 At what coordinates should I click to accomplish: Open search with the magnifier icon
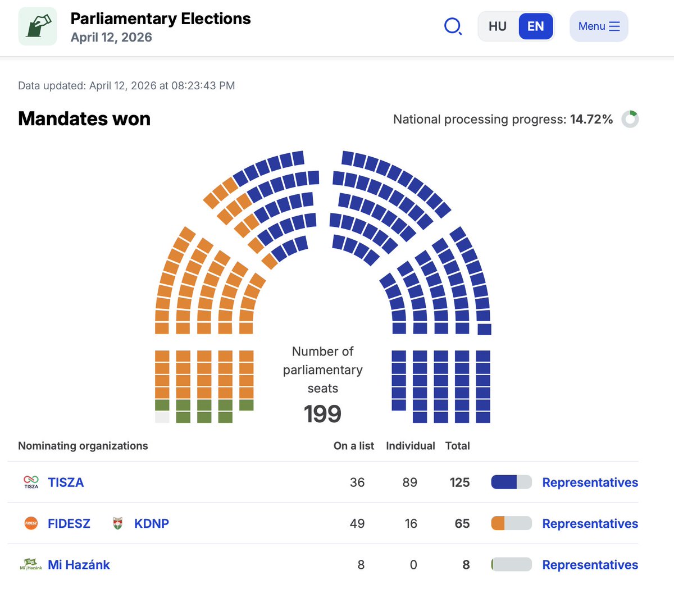tap(453, 26)
